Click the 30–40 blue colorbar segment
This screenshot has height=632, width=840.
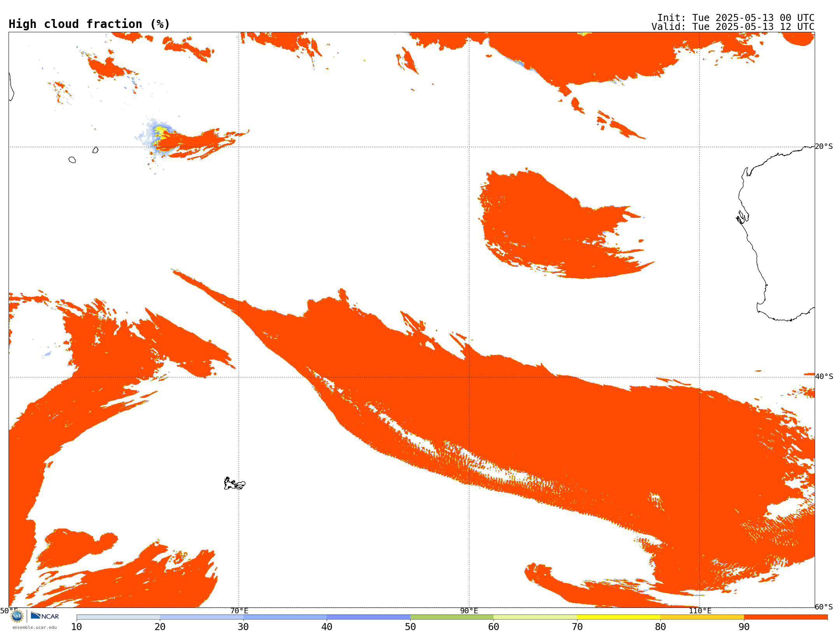point(285,617)
